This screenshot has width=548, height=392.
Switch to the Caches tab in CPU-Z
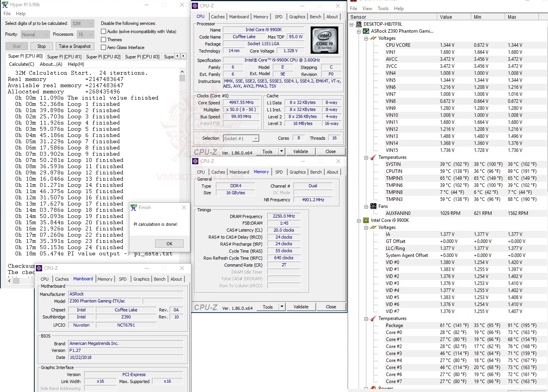(217, 17)
